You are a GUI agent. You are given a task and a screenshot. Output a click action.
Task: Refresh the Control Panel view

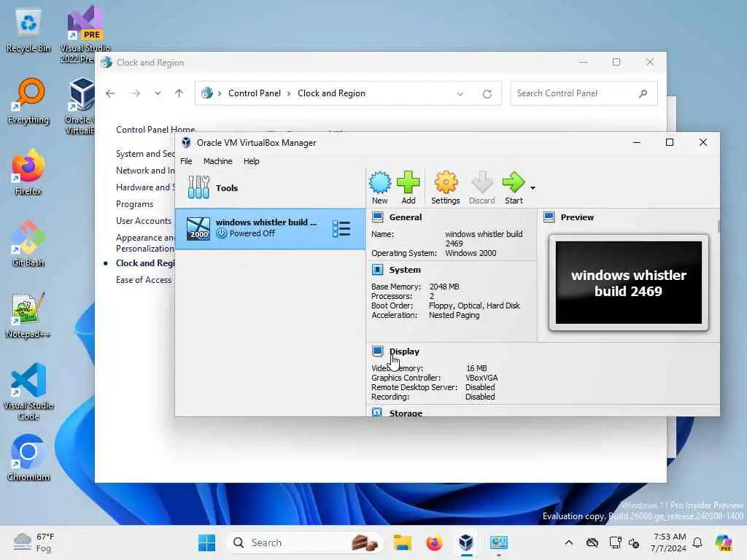click(x=487, y=94)
